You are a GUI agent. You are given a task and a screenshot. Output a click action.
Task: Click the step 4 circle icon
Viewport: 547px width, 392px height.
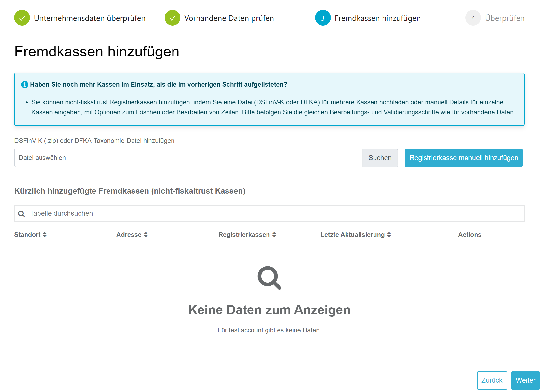(473, 18)
